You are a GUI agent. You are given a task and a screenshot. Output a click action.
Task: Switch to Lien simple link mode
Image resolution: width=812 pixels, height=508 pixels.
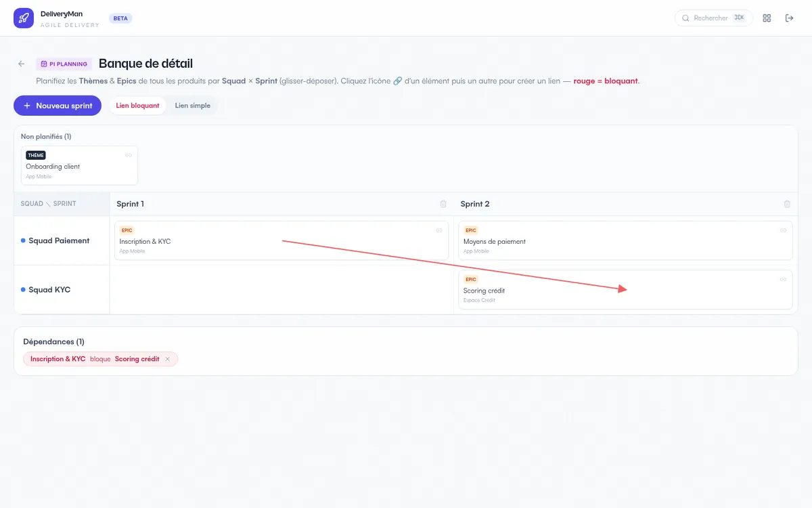[x=192, y=106]
